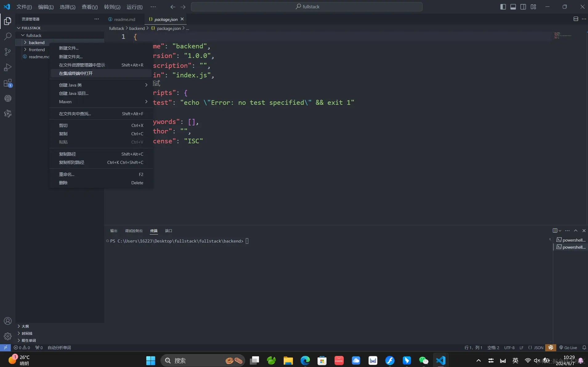Open the 转到(G) menu
This screenshot has width=588, height=367.
tap(112, 7)
